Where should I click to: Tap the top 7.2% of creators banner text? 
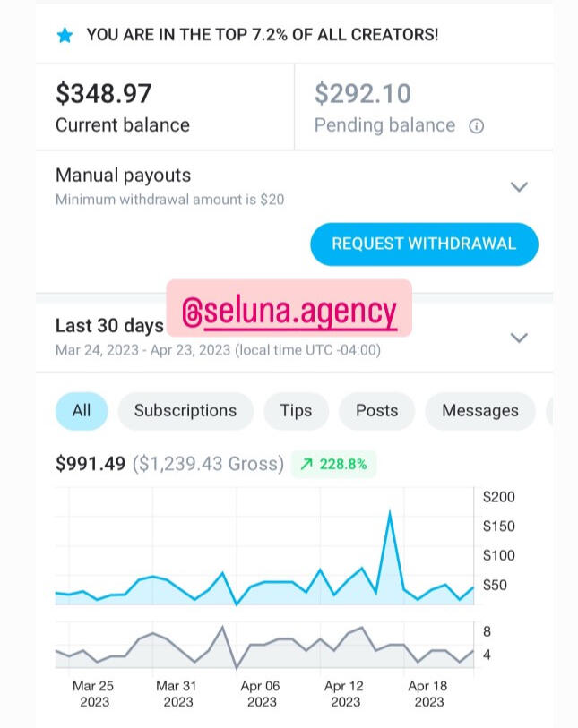(263, 36)
